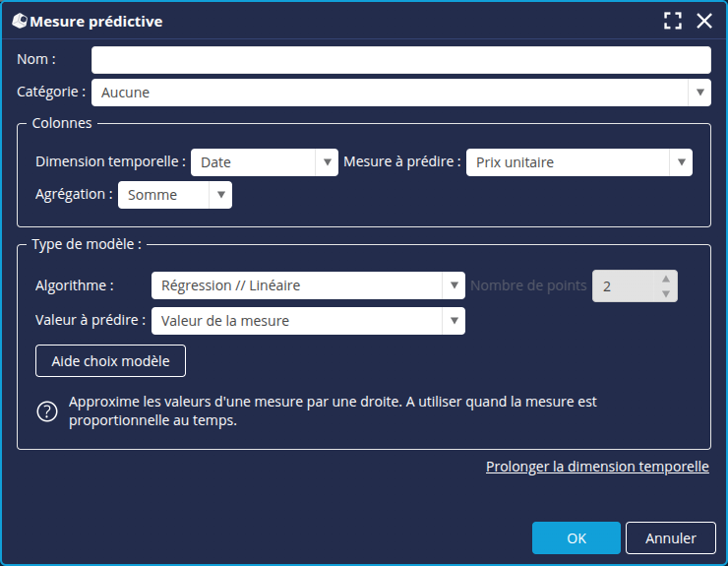728x566 pixels.
Task: Click the help question mark icon
Action: [47, 411]
